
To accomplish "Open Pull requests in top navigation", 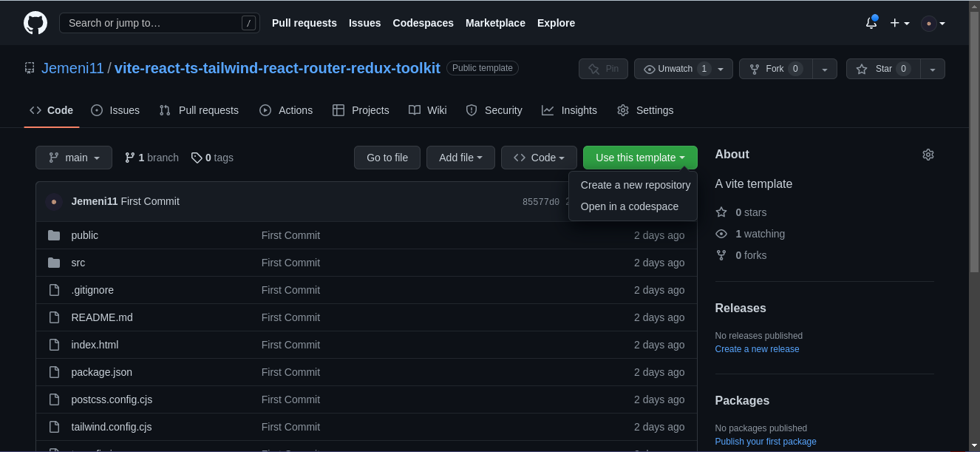I will click(304, 23).
